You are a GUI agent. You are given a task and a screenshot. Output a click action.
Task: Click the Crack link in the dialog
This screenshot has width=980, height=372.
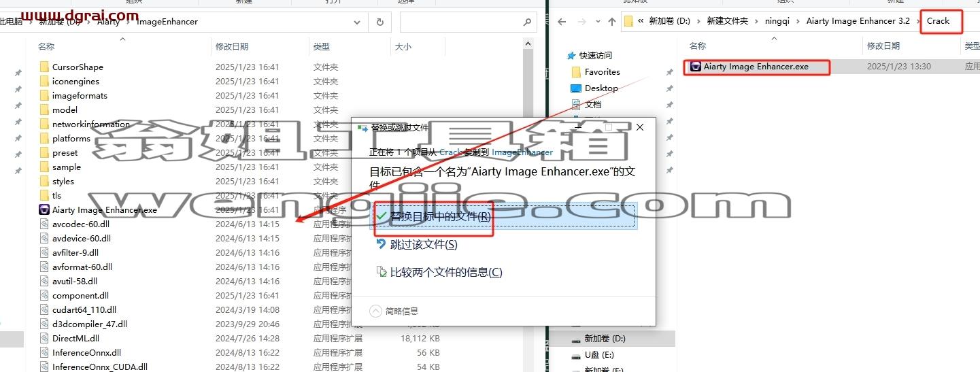(x=450, y=152)
